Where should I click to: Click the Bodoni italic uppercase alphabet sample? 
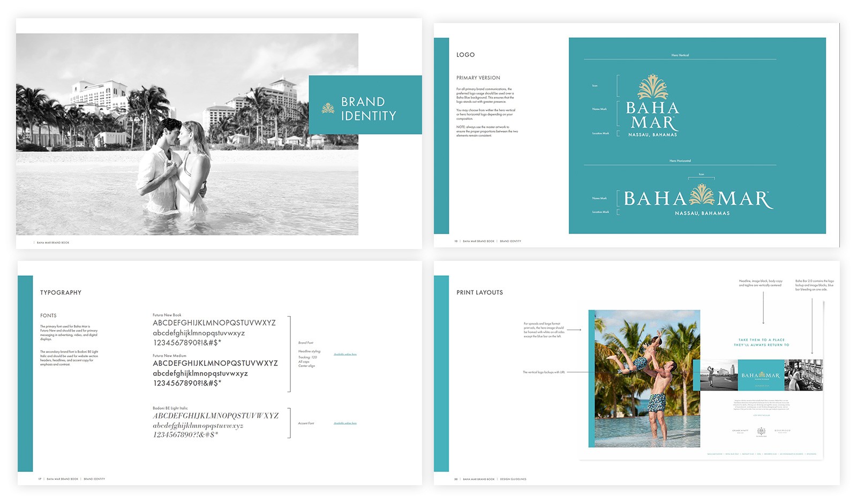216,416
